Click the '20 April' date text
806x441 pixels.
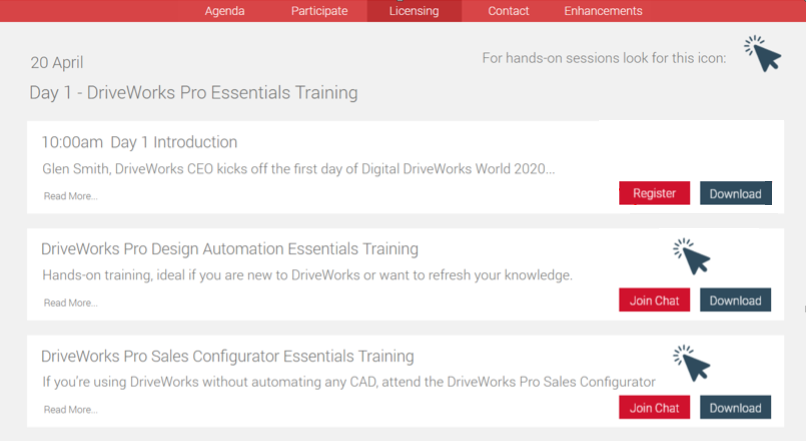tap(57, 63)
